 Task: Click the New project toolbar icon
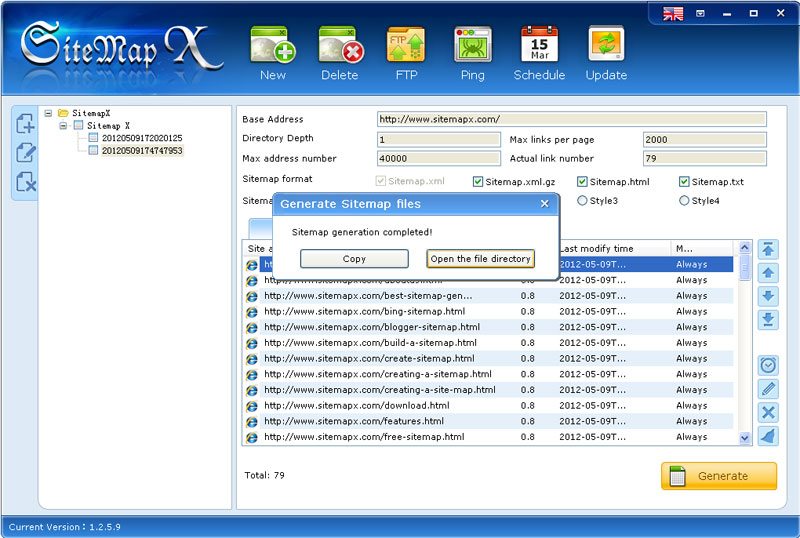click(272, 47)
